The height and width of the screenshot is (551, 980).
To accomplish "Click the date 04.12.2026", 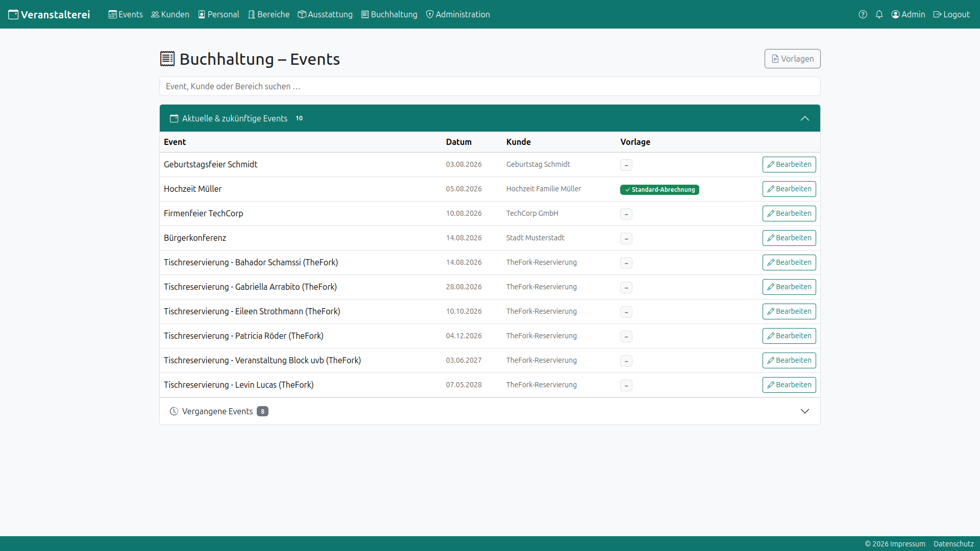I will point(464,336).
